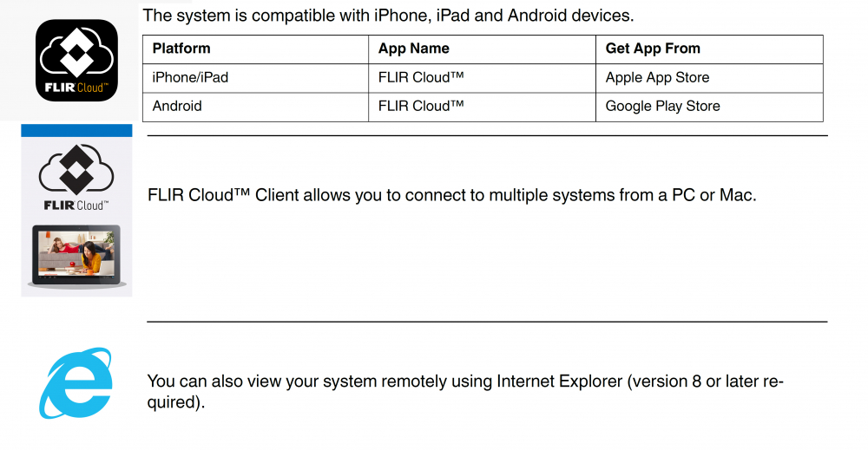Click the horizontal divider below the table
Image resolution: width=868 pixels, height=450 pixels.
coord(487,135)
